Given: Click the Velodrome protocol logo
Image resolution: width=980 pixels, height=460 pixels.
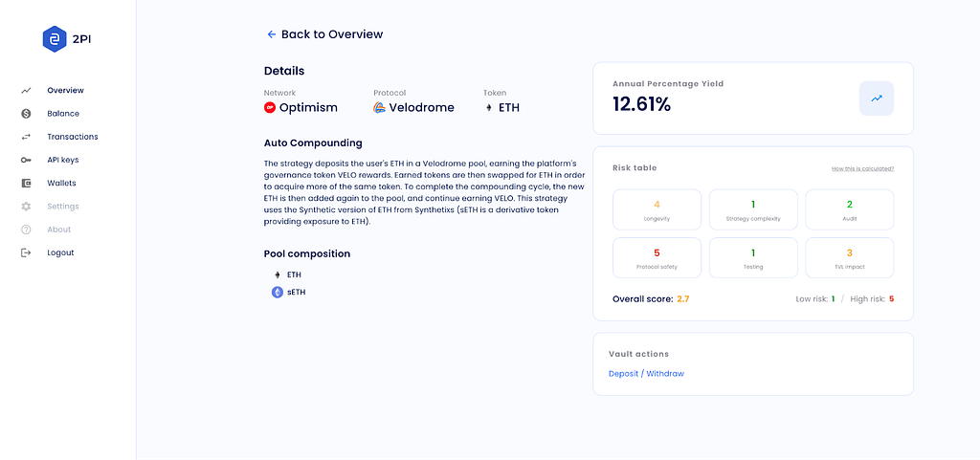Looking at the screenshot, I should coord(379,107).
